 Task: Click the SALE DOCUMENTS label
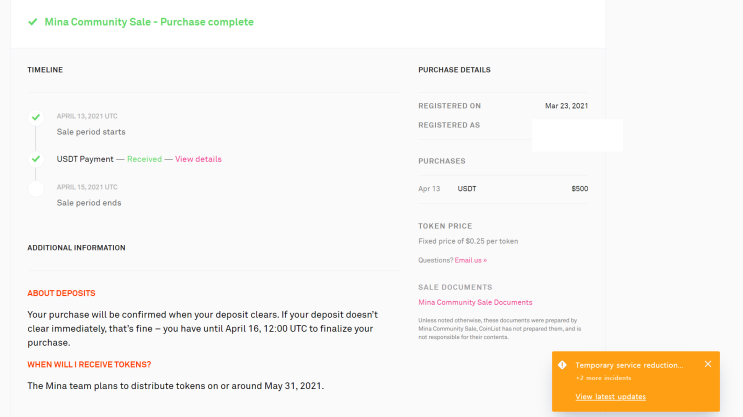[455, 287]
